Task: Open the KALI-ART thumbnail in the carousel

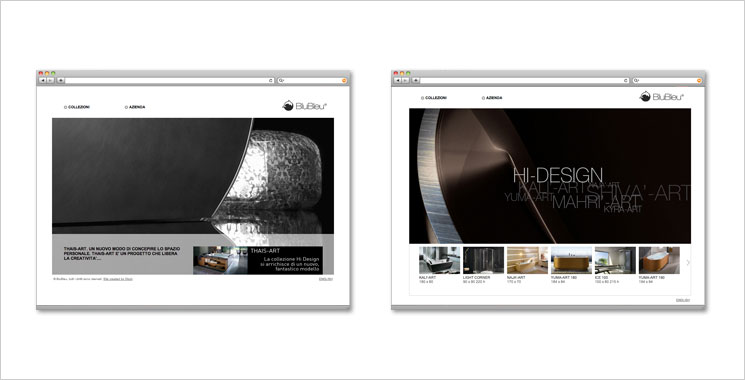Action: point(439,260)
